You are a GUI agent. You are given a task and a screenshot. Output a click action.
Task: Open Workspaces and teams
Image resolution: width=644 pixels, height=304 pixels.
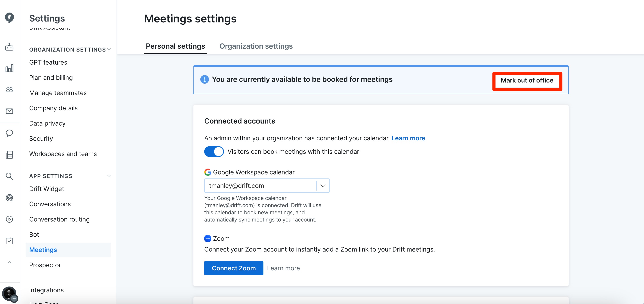click(63, 154)
